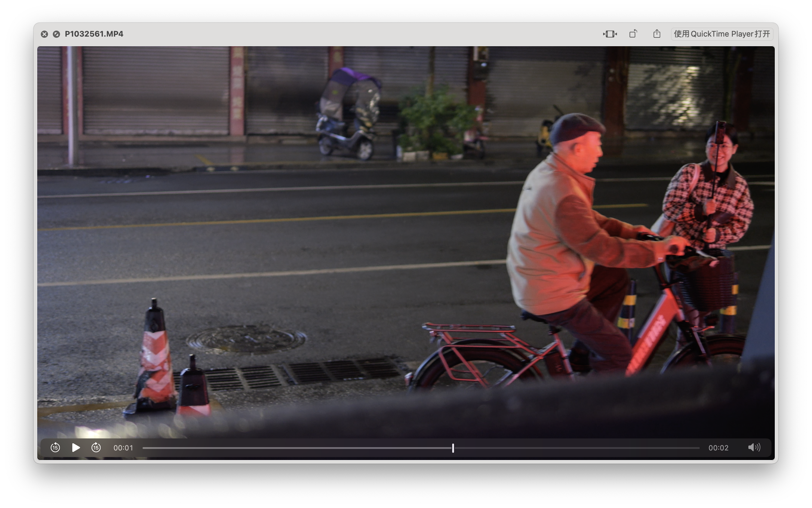Click the 使用 QuickTime Player 打开 button
Screen dimensions: 812x508
722,34
